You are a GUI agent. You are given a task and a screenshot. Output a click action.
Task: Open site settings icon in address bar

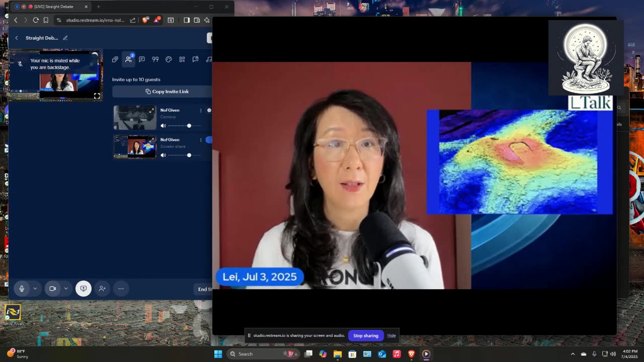pyautogui.click(x=59, y=20)
